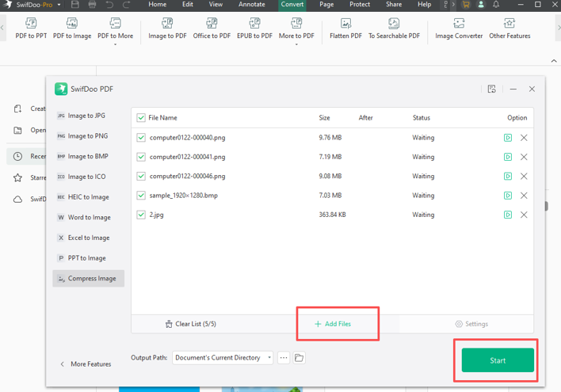
Task: Switch to the Annotate menu tab
Action: 252,5
